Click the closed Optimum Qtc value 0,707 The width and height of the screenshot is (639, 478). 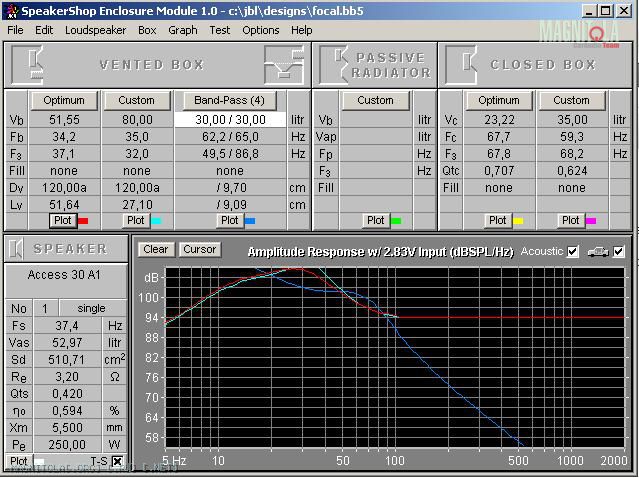coord(499,171)
